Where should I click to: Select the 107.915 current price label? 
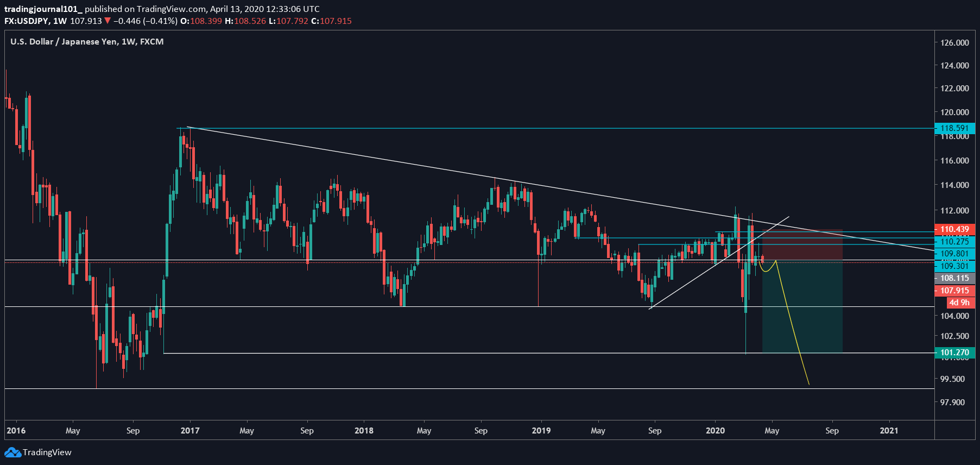pos(954,291)
